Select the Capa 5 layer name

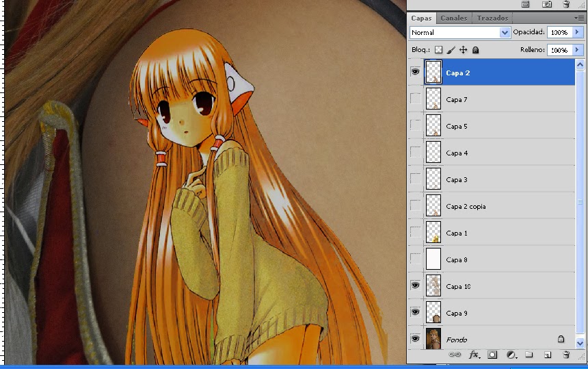click(x=456, y=126)
